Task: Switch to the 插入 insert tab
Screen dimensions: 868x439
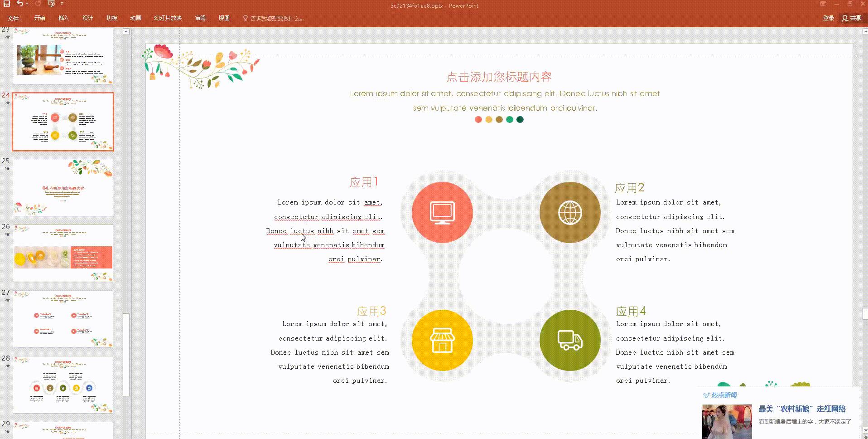Action: point(63,18)
